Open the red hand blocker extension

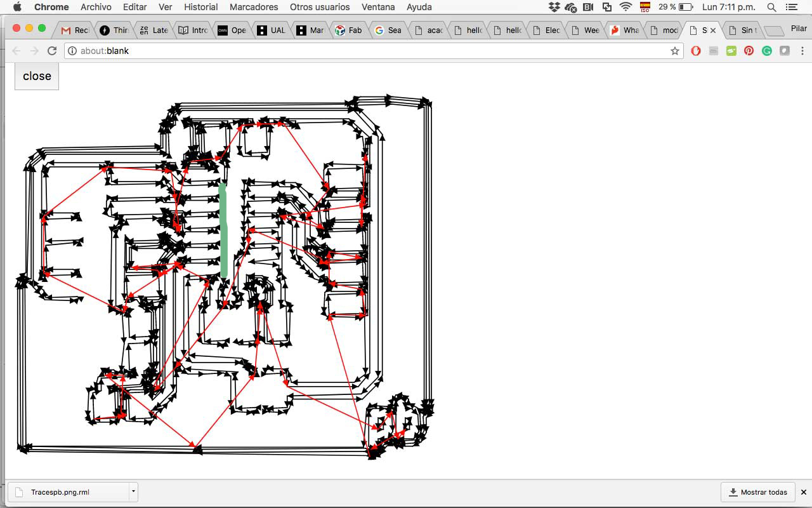coord(696,51)
